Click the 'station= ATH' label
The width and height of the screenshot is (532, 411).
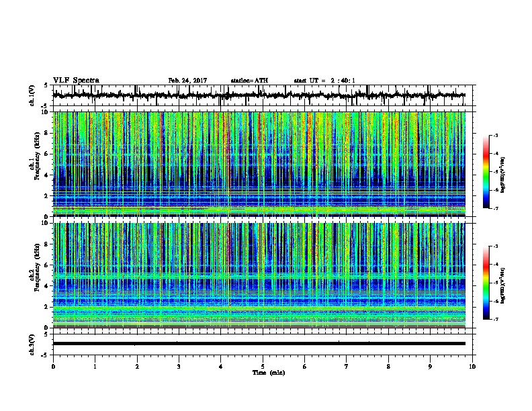tap(249, 81)
